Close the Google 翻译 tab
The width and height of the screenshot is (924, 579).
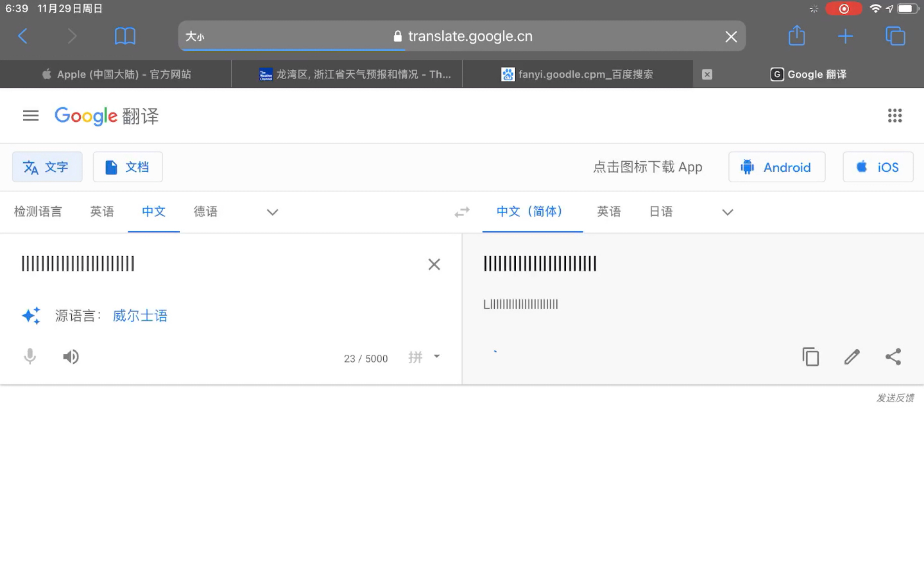point(707,74)
